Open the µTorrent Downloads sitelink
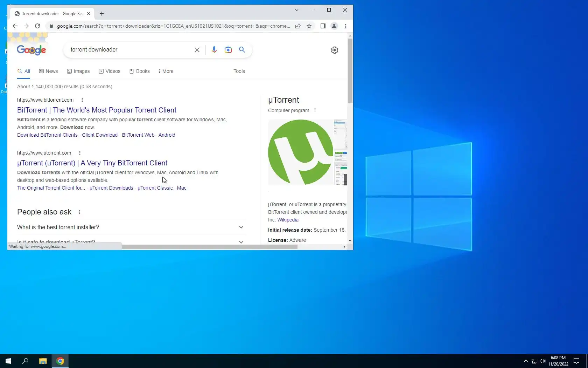The image size is (588, 368). (x=111, y=188)
